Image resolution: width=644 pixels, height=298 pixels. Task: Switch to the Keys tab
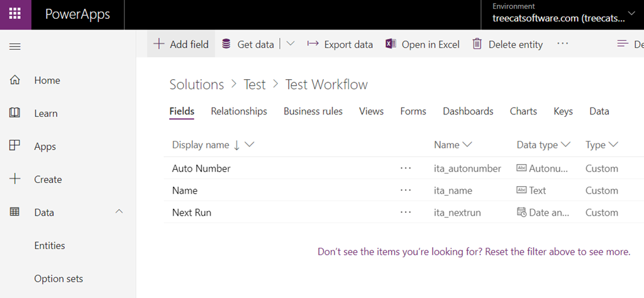coord(563,111)
